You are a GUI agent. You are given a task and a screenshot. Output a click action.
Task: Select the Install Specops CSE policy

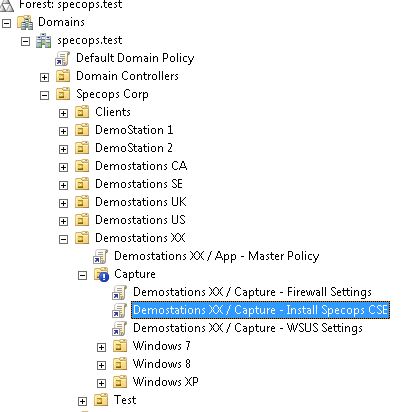tap(260, 310)
